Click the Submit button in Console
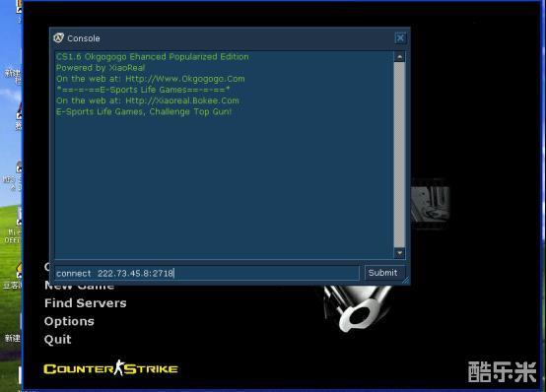Image resolution: width=546 pixels, height=392 pixels. 384,273
